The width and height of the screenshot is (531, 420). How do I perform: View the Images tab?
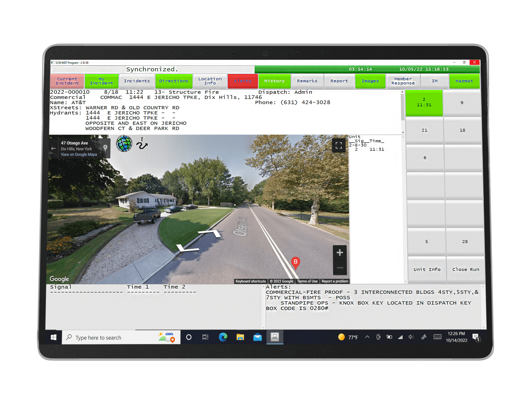370,81
